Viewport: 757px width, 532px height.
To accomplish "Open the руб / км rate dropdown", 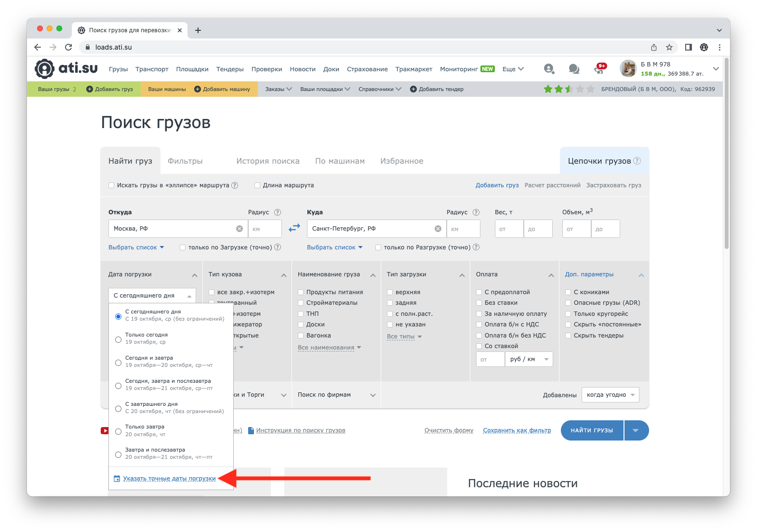I will coord(529,359).
